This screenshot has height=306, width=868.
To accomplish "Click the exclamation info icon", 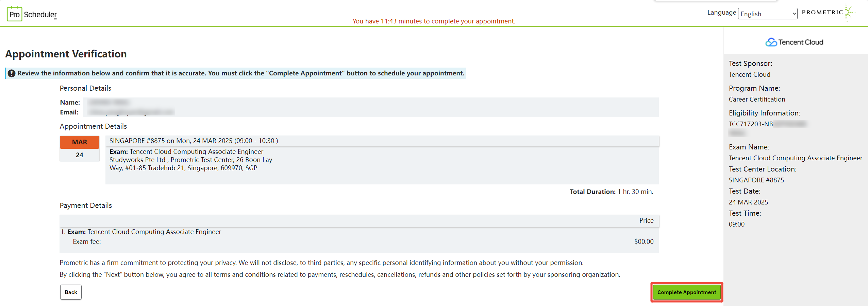I will point(12,73).
